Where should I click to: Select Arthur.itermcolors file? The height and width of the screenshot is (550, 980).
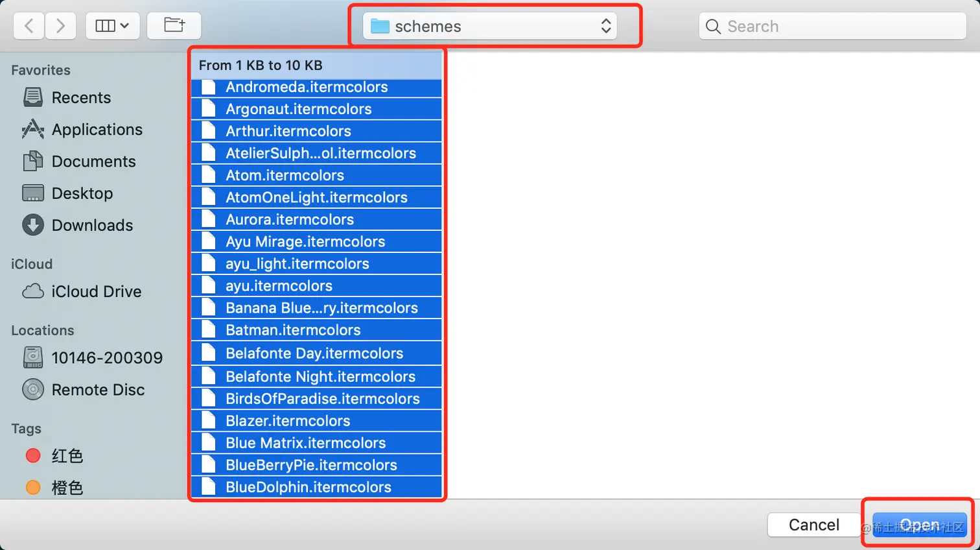(316, 131)
